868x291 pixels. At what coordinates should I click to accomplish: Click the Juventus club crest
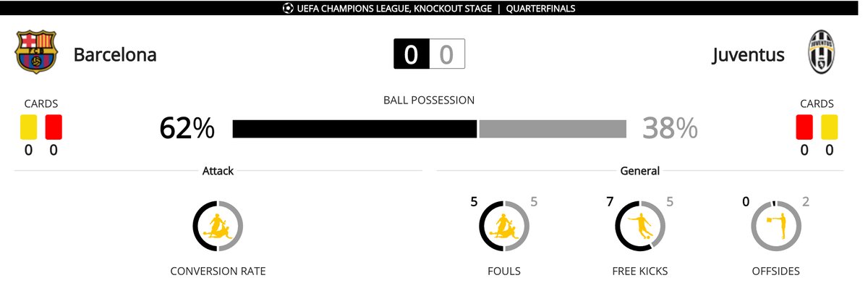pos(822,52)
